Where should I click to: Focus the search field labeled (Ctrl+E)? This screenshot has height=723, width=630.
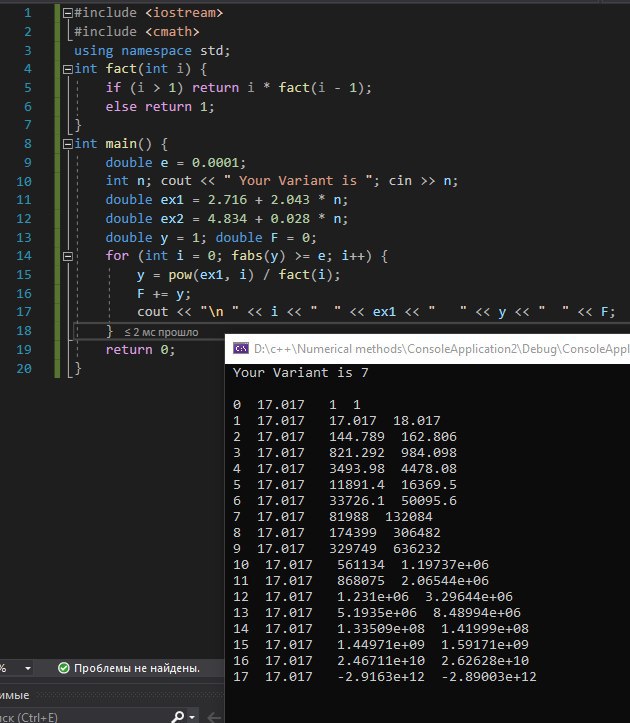(x=83, y=717)
